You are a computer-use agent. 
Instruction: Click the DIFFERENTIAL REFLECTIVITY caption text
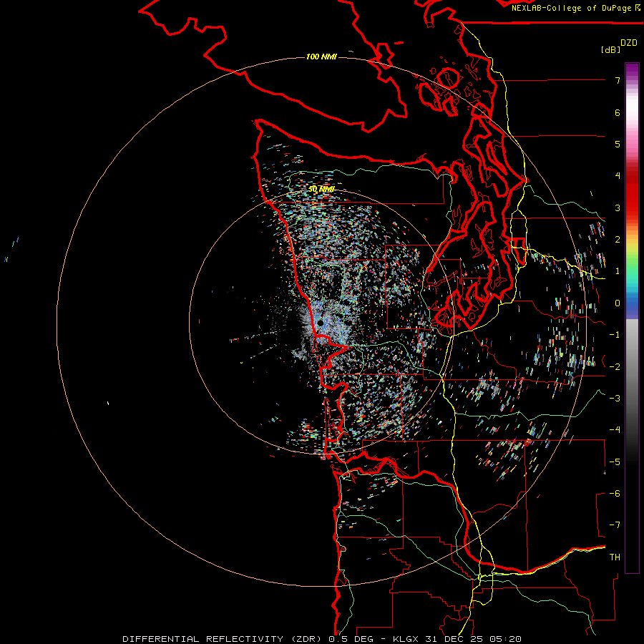click(x=203, y=639)
